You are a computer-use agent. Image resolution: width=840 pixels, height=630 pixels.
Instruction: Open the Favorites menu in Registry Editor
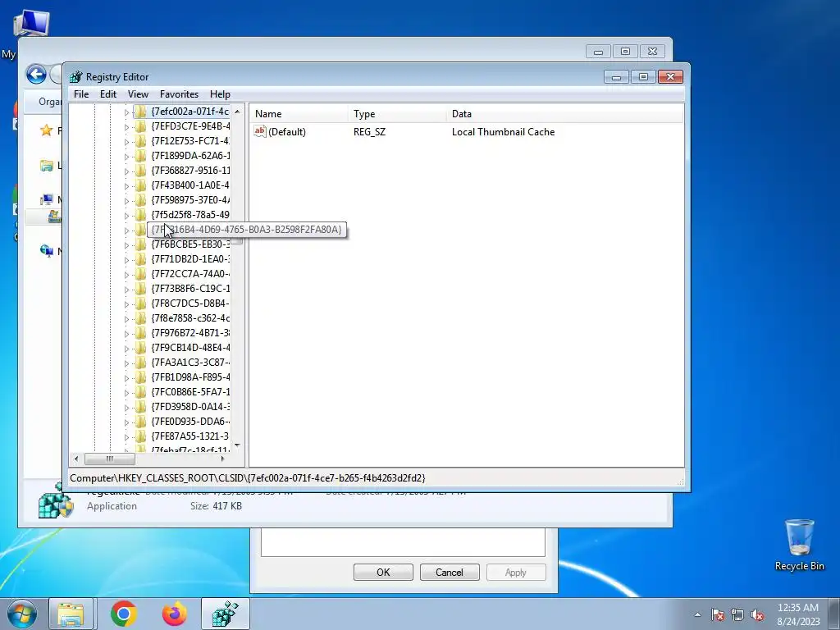(179, 94)
